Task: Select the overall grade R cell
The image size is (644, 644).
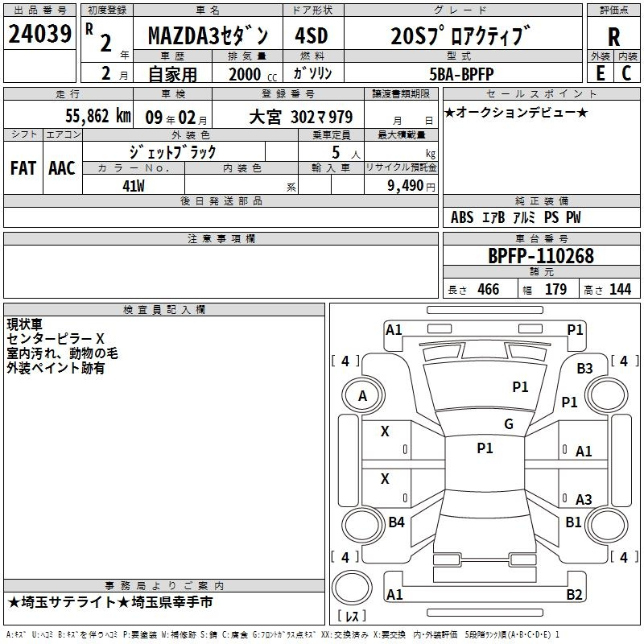Action: 613,36
